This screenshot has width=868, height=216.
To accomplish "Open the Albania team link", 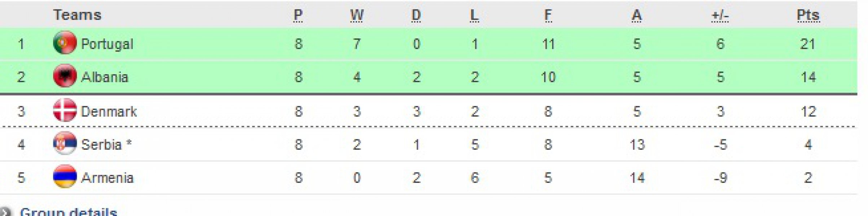I will tap(105, 77).
